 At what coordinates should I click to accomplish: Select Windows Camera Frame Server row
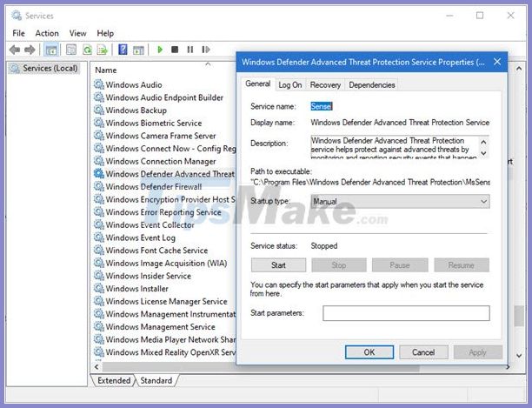(x=164, y=136)
